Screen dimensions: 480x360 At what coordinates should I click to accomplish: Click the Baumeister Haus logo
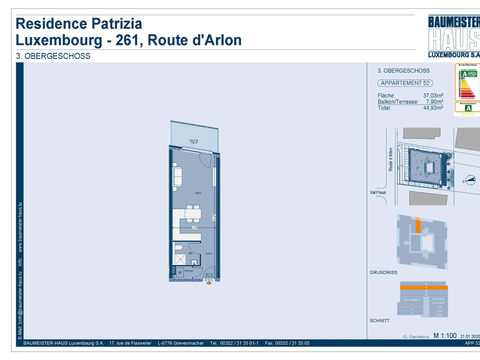point(454,36)
